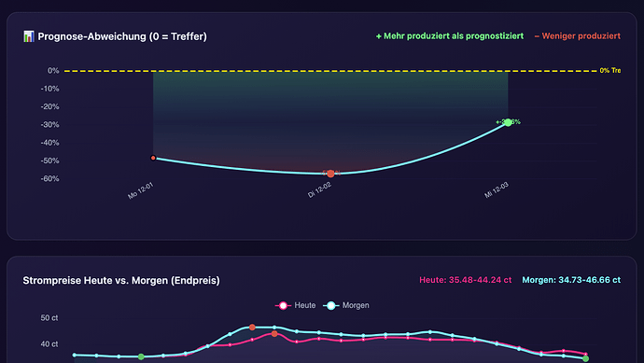
Task: Click the green data point for Mi 12-03
Action: tap(508, 122)
